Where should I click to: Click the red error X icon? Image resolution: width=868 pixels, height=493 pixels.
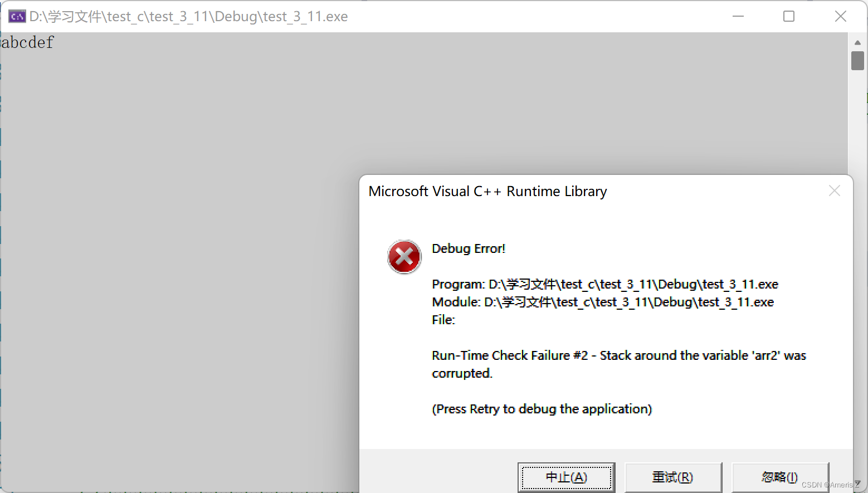point(404,257)
